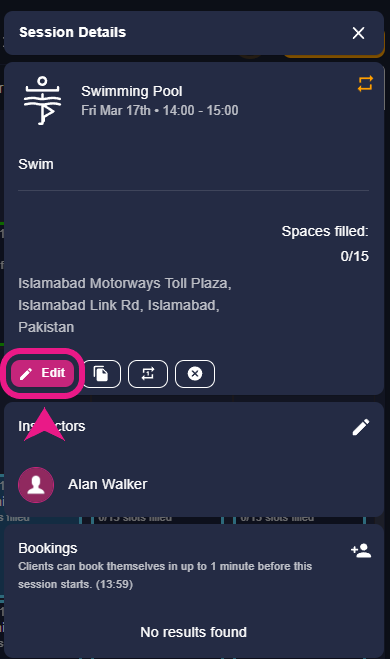Click the Swim description text
390x659 pixels.
pos(36,164)
